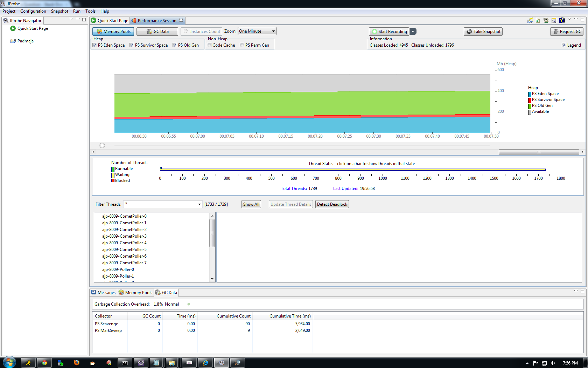Click the blue wavy pages toolbar icon
This screenshot has width=588, height=368.
562,20
